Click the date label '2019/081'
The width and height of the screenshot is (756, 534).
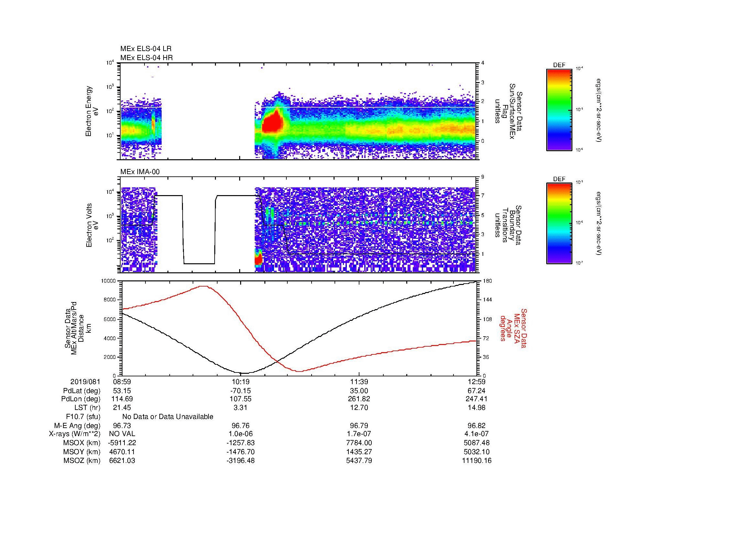click(x=85, y=382)
